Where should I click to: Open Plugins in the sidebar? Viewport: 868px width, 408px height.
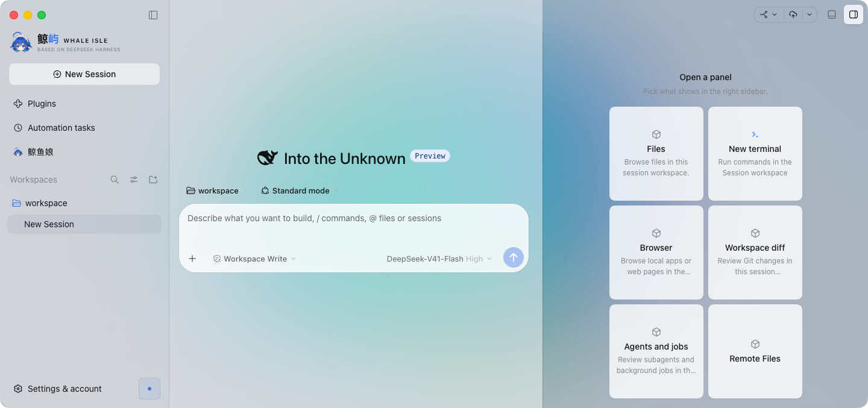click(84, 104)
